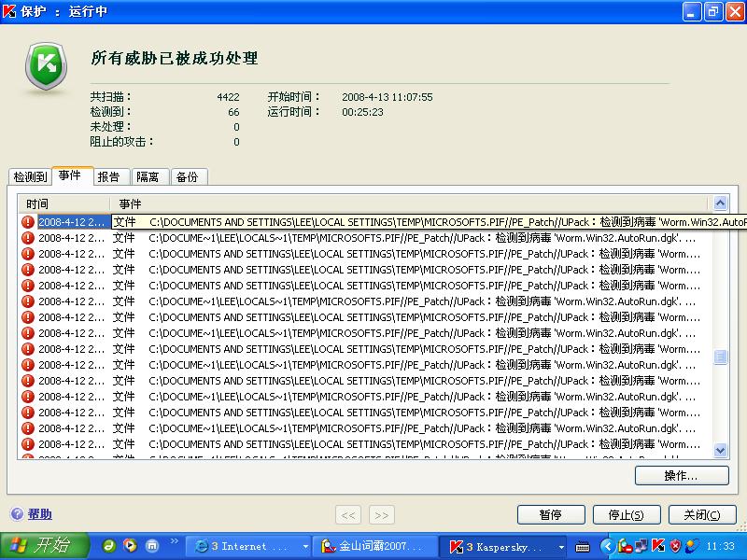The width and height of the screenshot is (747, 560).
Task: Click the event list scroll down arrow
Action: click(720, 450)
